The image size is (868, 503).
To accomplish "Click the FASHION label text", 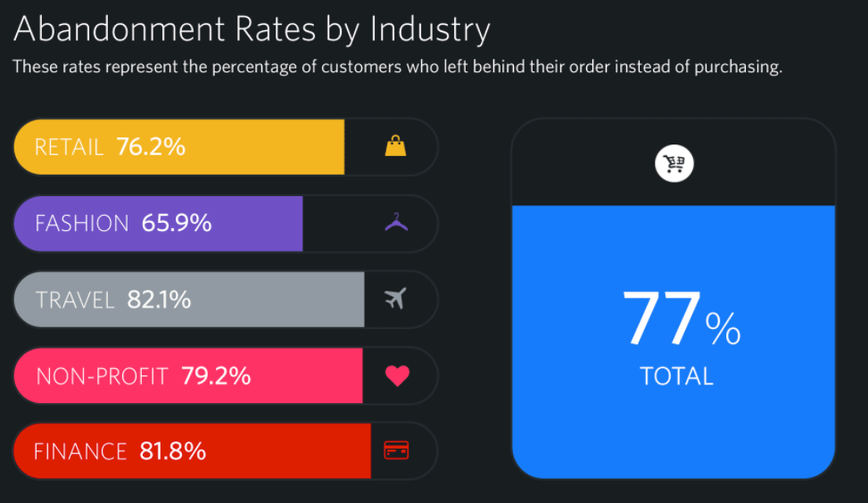I will (81, 223).
